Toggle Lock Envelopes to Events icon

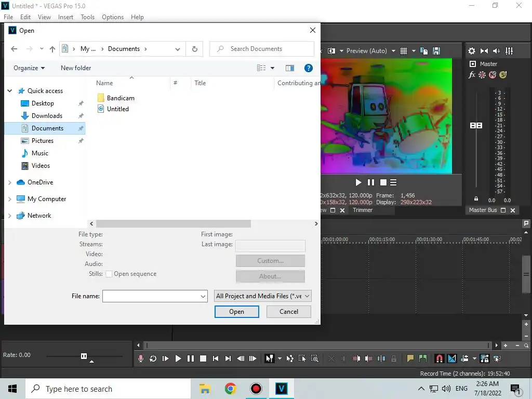pyautogui.click(x=485, y=358)
